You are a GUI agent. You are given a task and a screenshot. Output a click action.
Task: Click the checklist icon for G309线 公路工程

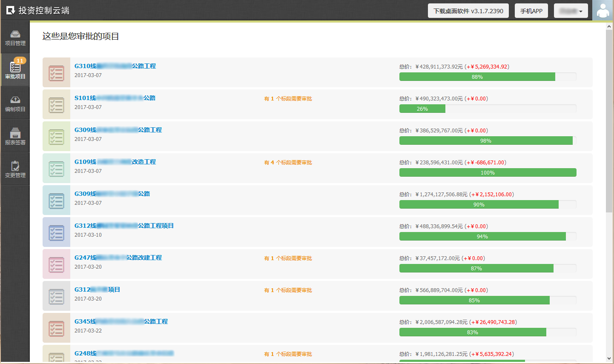(56, 136)
